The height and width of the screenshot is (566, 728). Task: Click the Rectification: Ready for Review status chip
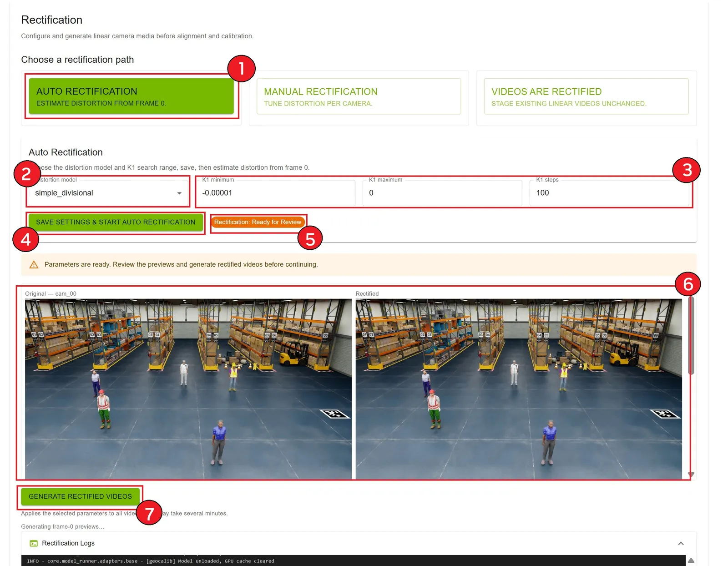(x=258, y=222)
